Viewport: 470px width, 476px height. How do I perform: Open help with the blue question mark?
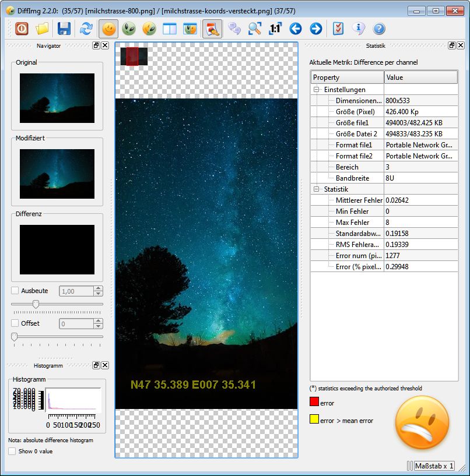coord(379,29)
